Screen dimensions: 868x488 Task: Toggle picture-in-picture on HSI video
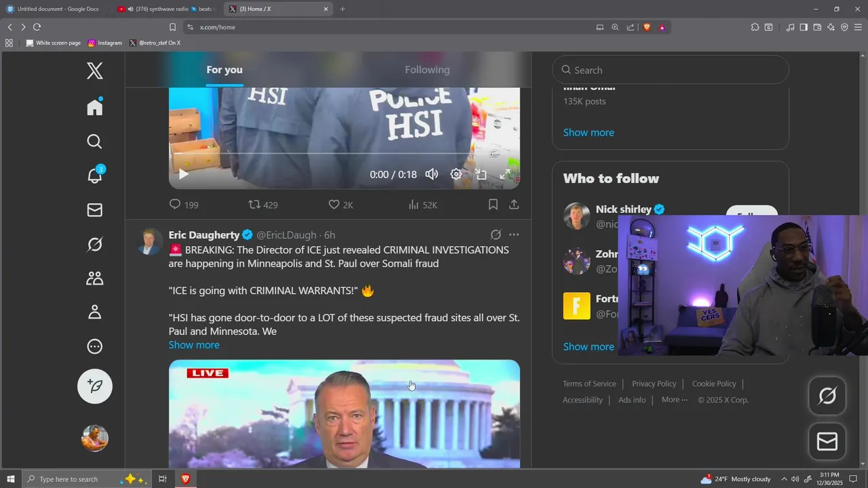[x=481, y=174]
